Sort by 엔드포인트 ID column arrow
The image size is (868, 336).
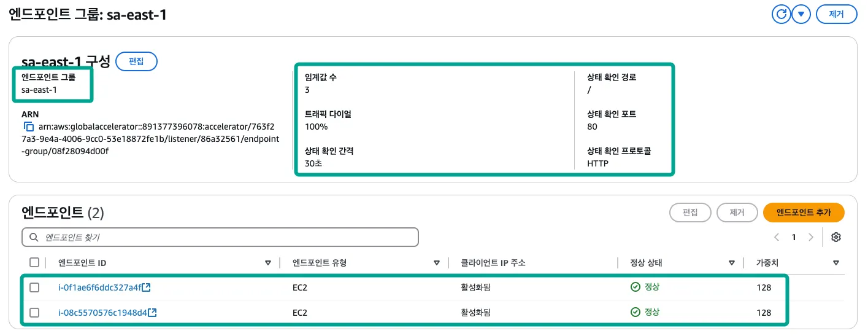pyautogui.click(x=267, y=263)
